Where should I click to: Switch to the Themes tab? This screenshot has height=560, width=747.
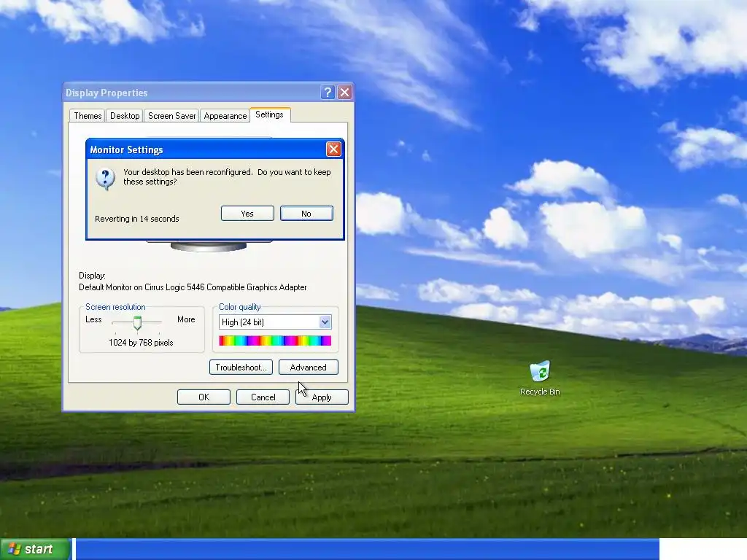click(88, 116)
